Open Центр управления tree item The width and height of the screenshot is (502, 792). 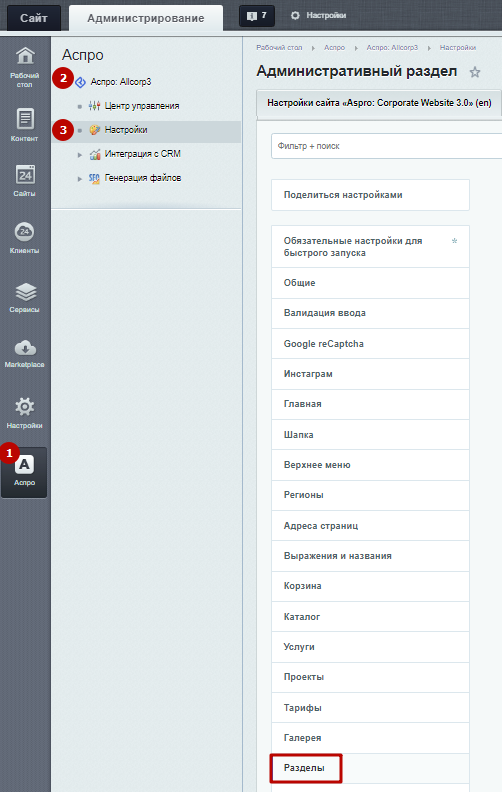pyautogui.click(x=142, y=106)
